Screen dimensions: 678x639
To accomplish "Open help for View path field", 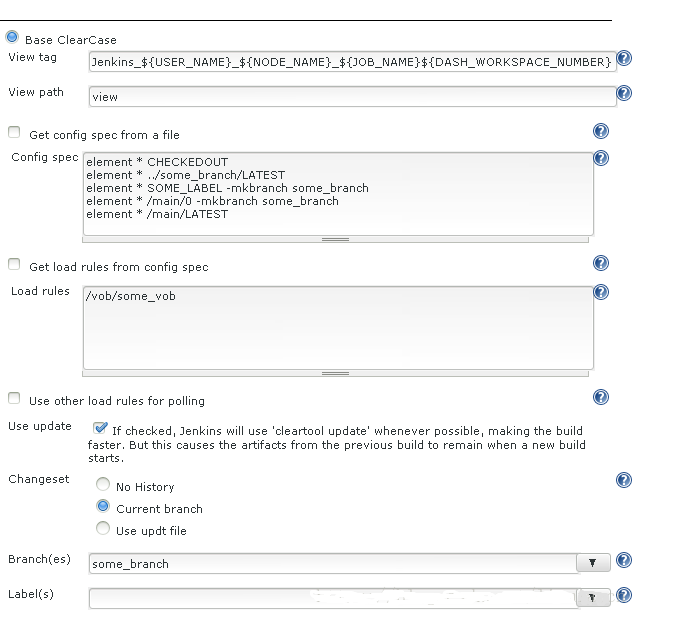I will tap(624, 93).
